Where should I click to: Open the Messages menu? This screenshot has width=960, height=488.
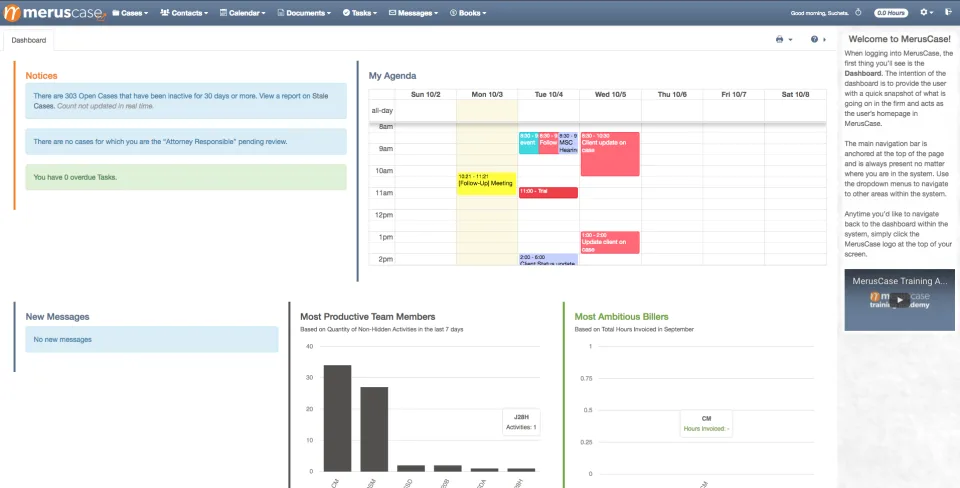pos(413,12)
